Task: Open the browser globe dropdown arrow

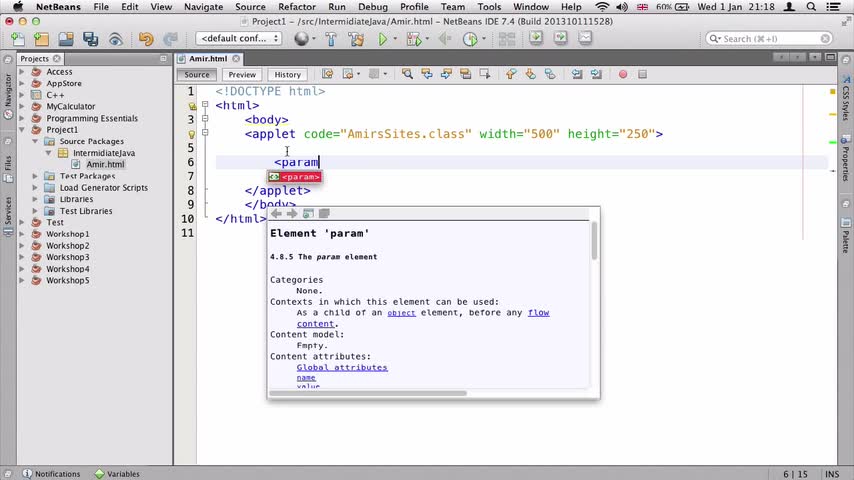Action: click(314, 39)
